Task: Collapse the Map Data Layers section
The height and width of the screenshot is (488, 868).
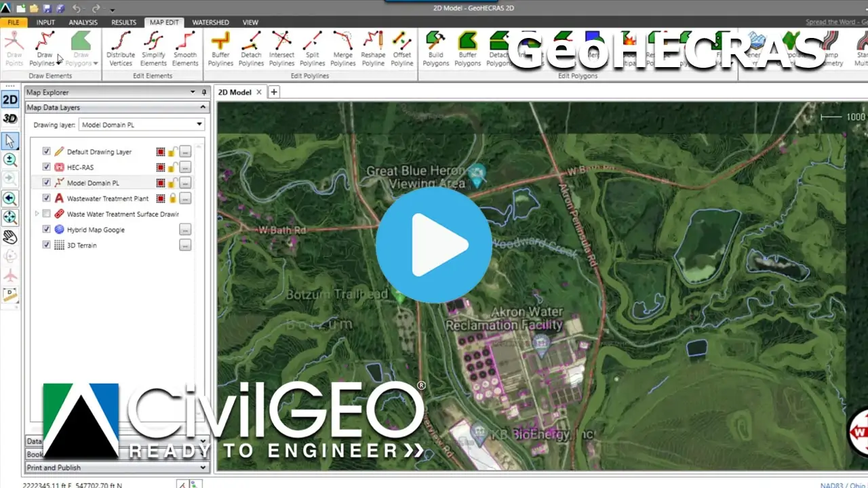Action: point(202,107)
